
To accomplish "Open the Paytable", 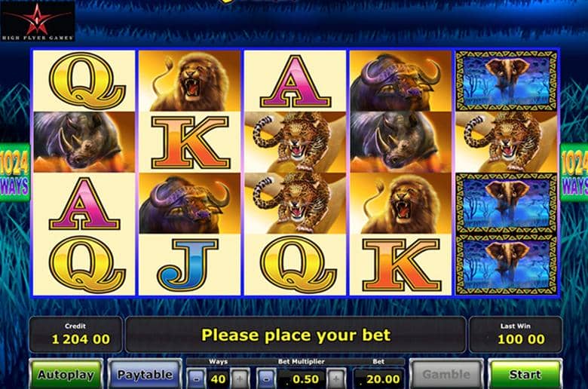I will pyautogui.click(x=145, y=374).
